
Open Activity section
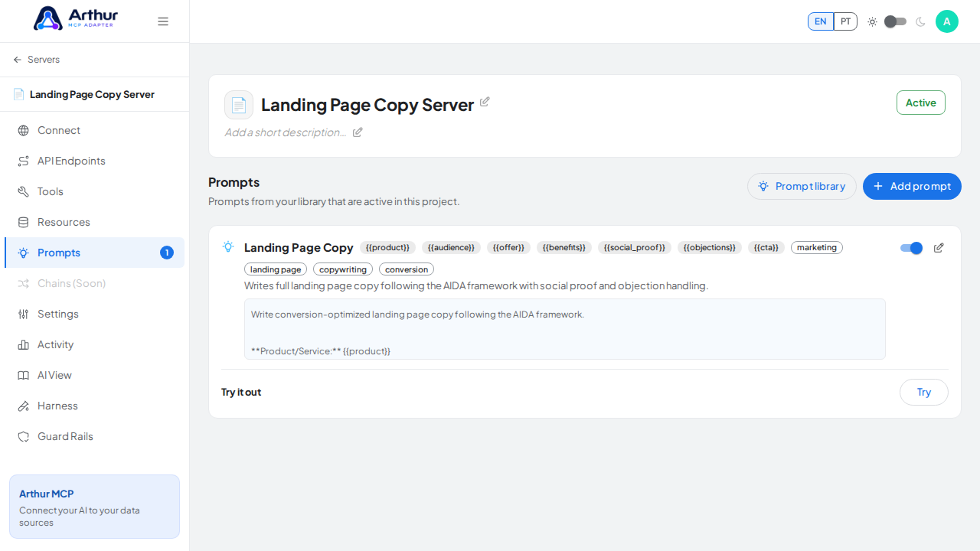94,344
